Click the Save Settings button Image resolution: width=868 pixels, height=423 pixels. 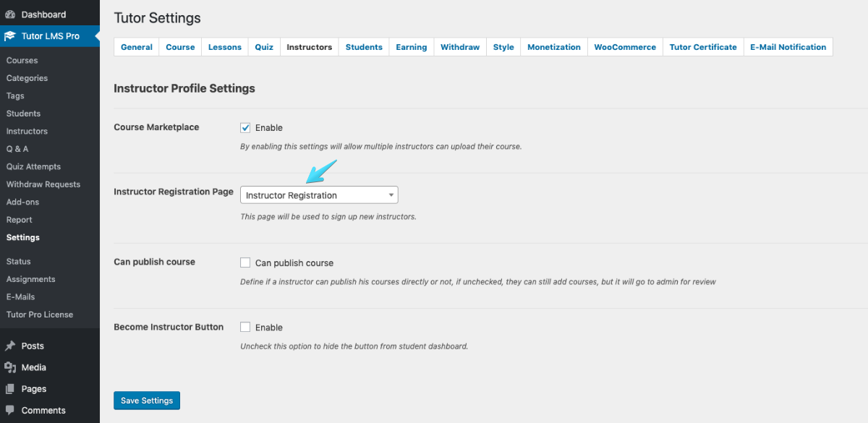[147, 401]
